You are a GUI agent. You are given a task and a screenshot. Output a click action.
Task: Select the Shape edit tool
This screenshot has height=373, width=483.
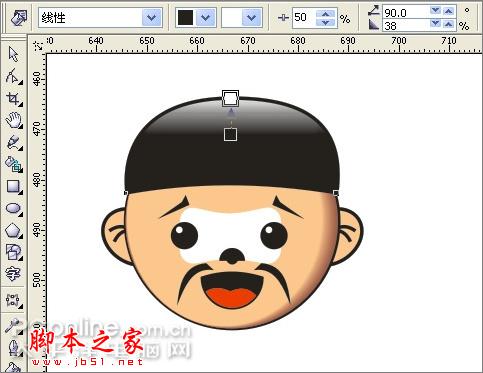(13, 76)
